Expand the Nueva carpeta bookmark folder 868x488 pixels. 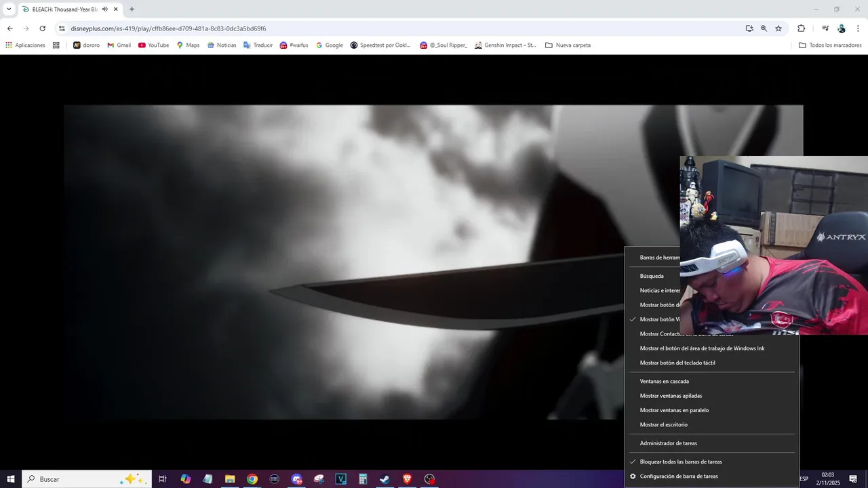568,45
